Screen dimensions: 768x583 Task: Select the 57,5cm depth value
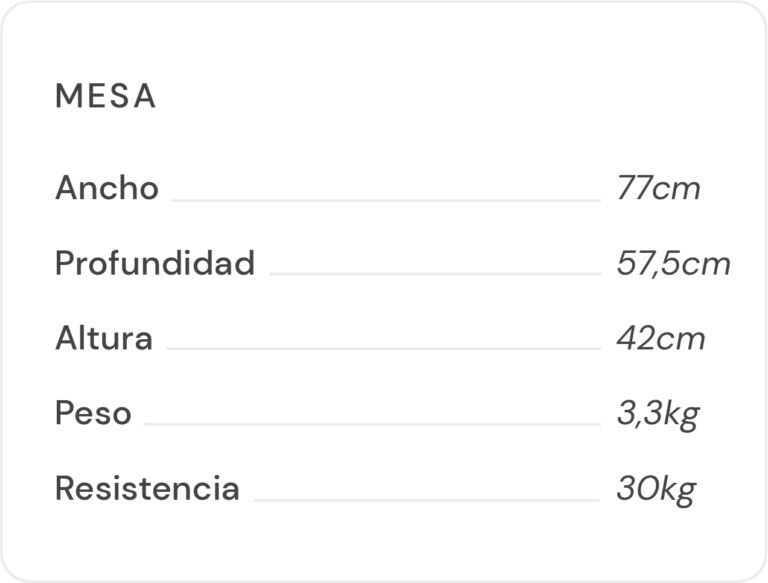pos(673,263)
